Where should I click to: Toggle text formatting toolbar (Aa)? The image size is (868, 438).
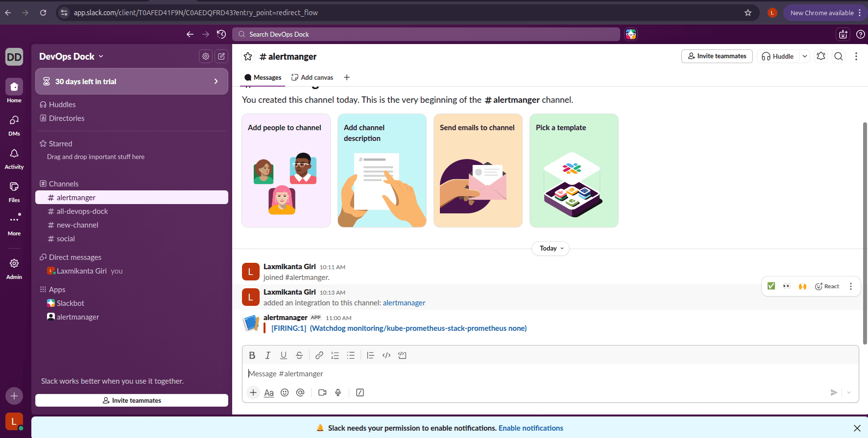pyautogui.click(x=269, y=392)
